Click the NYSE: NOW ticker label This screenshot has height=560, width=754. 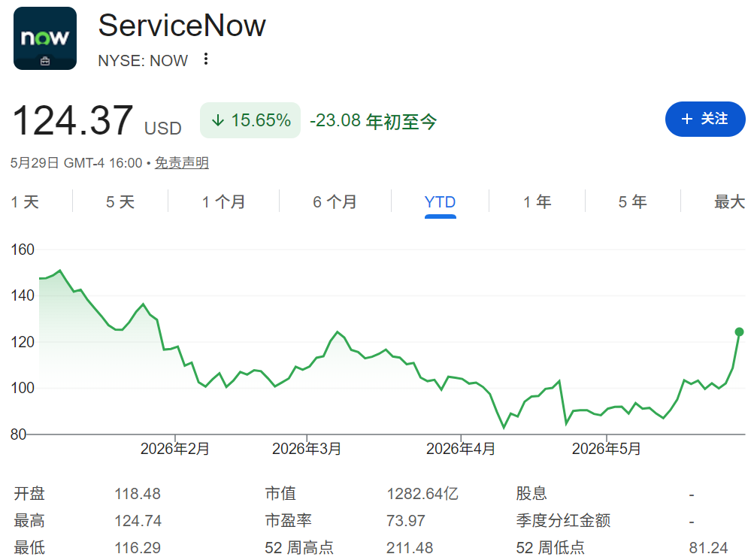click(x=143, y=61)
